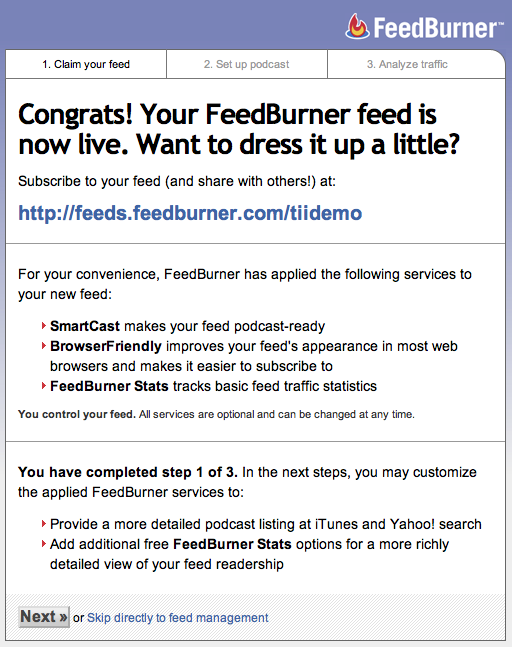
Task: Click the completed step 1 of 3 text
Action: 128,472
